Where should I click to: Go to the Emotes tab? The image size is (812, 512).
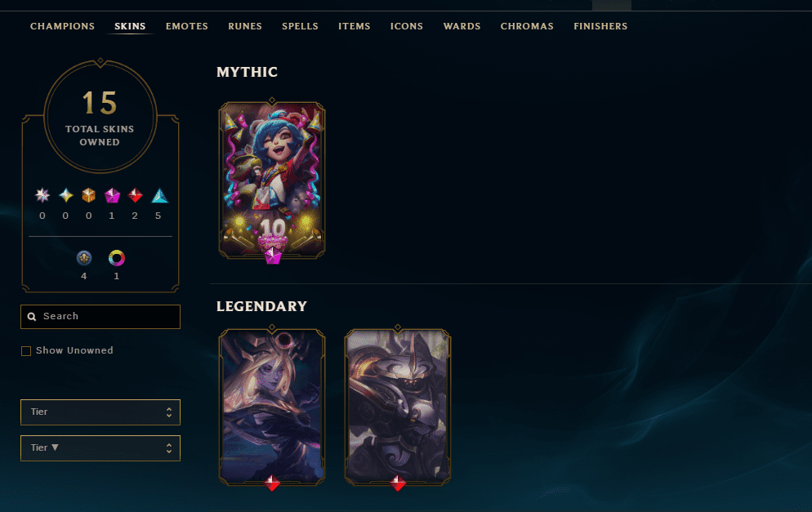pos(187,26)
